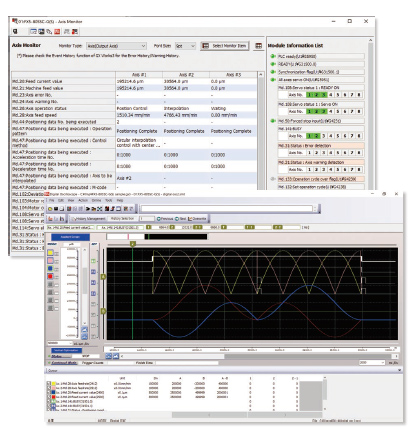Click the Previous history button
410x430 pixels.
click(x=165, y=219)
